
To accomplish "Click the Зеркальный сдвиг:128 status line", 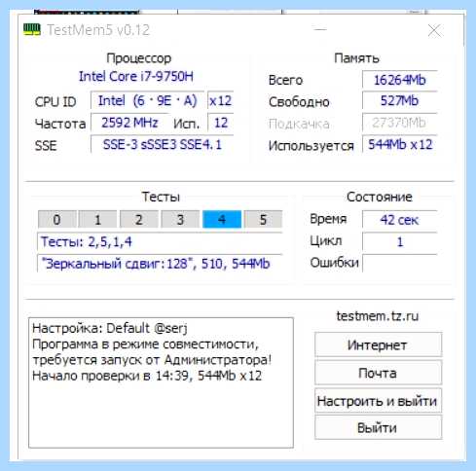I will point(160,264).
